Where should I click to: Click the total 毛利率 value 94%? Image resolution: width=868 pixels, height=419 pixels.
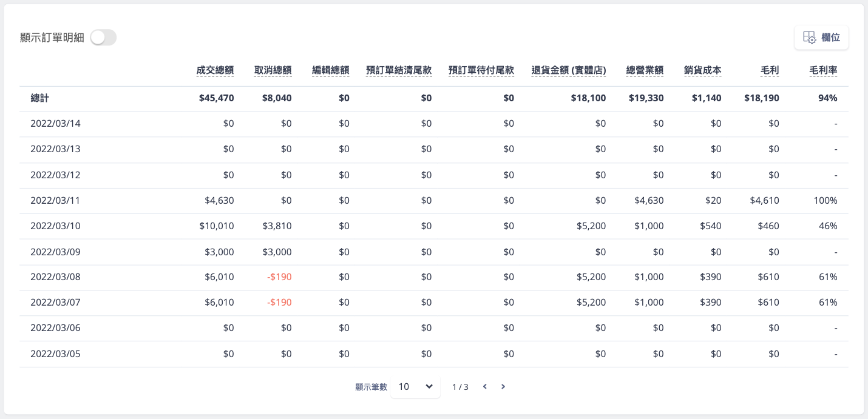828,98
